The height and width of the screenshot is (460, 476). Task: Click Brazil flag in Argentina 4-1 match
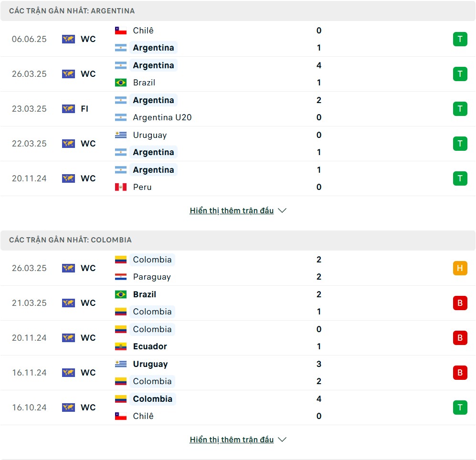(120, 83)
